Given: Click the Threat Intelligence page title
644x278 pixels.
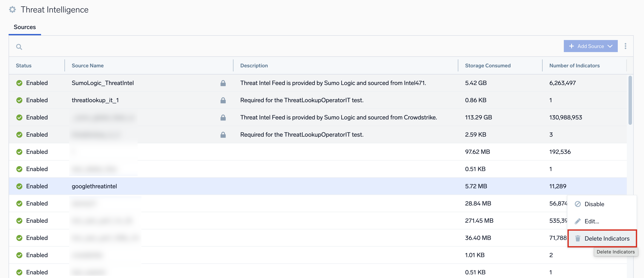Looking at the screenshot, I should [x=55, y=9].
